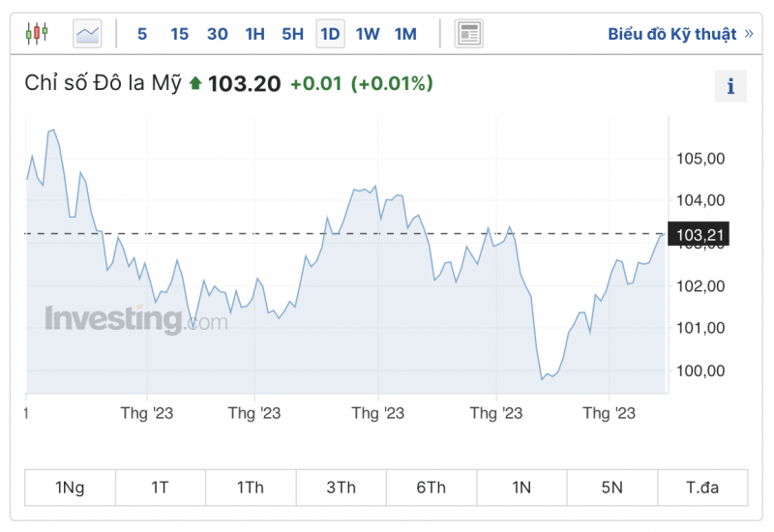Click the 103,21 current price marker
The image size is (774, 532).
tap(699, 234)
